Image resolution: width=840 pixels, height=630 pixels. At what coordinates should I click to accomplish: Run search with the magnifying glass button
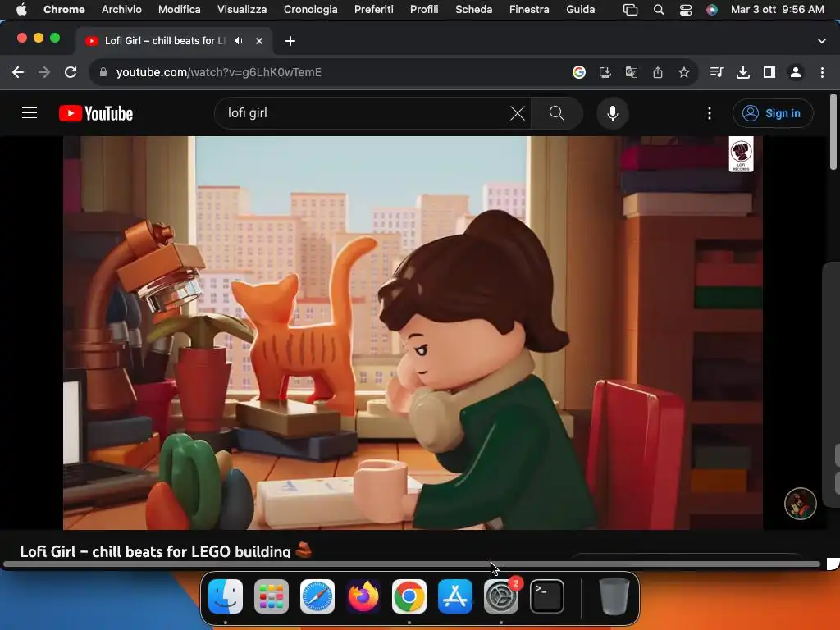[557, 113]
